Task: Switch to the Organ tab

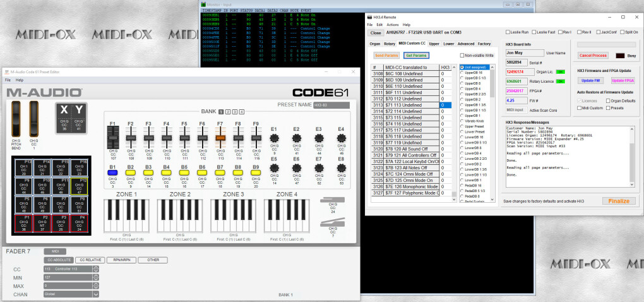Action: [x=374, y=44]
